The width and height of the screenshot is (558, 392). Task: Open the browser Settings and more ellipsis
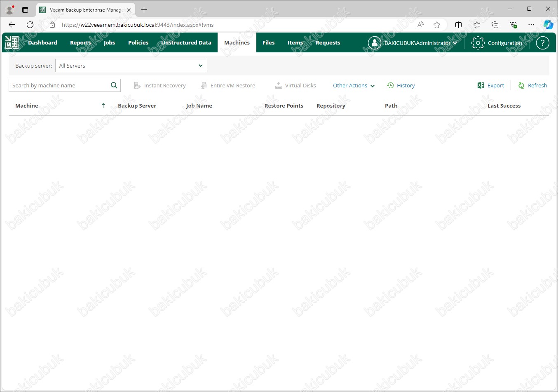coord(531,25)
